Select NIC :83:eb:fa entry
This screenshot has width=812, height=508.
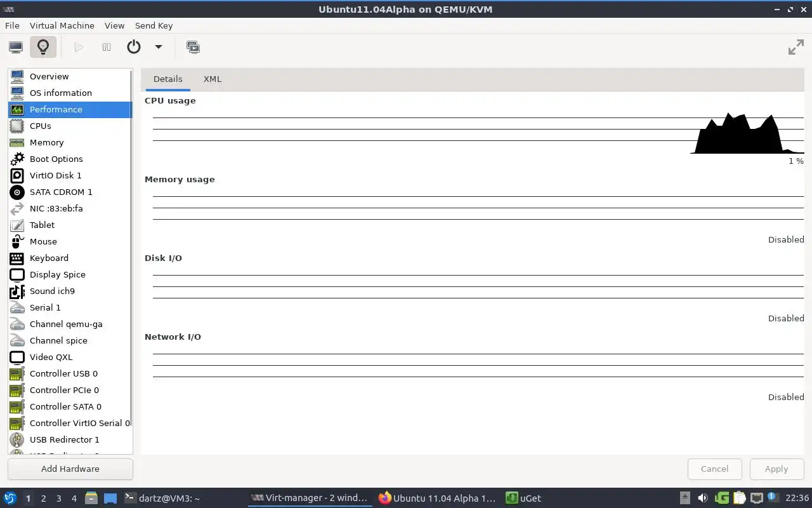tap(69, 208)
